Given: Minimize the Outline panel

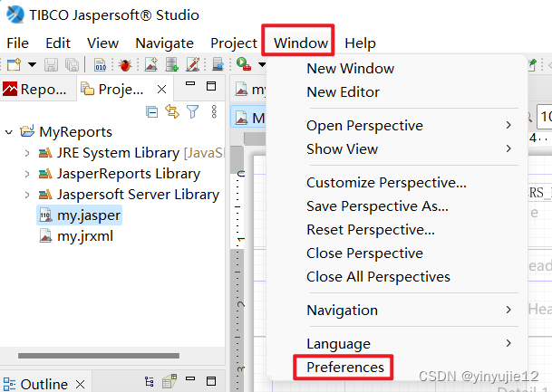Looking at the screenshot, I should pyautogui.click(x=190, y=378).
